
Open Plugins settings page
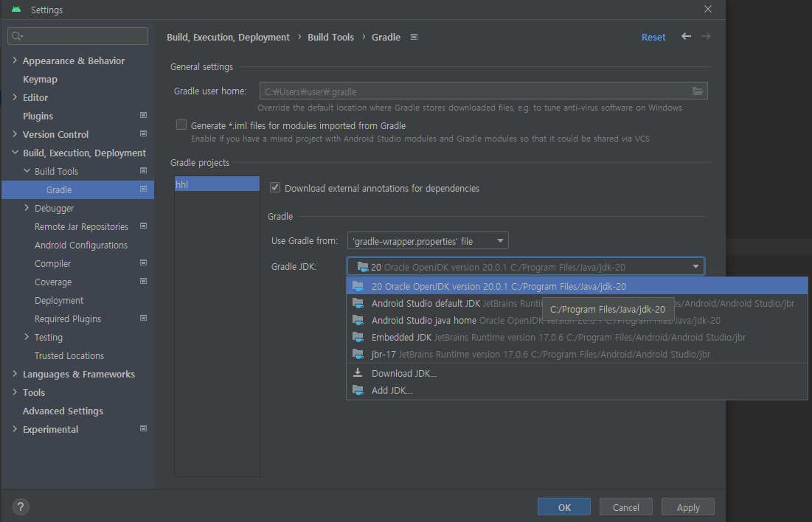[x=38, y=116]
